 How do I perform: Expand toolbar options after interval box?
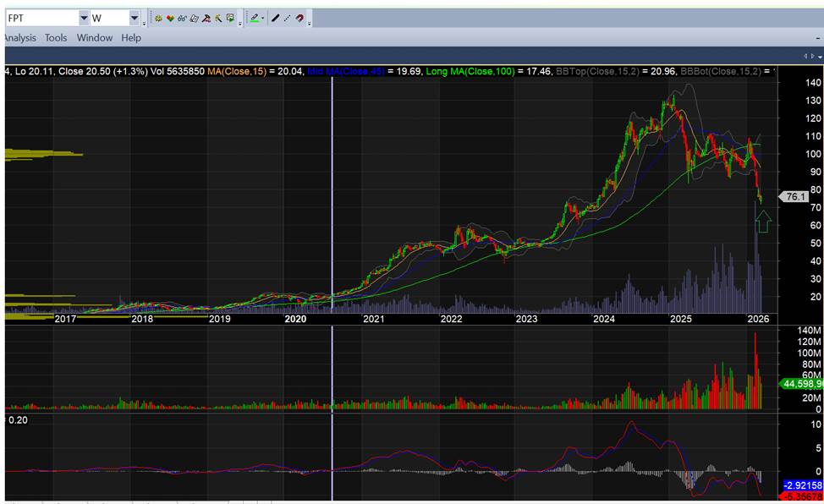click(x=145, y=23)
